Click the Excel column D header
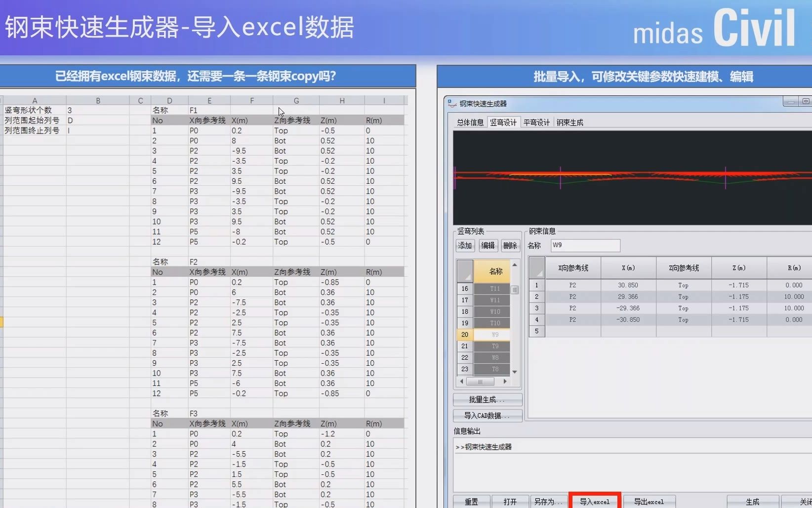The image size is (812, 508). click(x=170, y=100)
